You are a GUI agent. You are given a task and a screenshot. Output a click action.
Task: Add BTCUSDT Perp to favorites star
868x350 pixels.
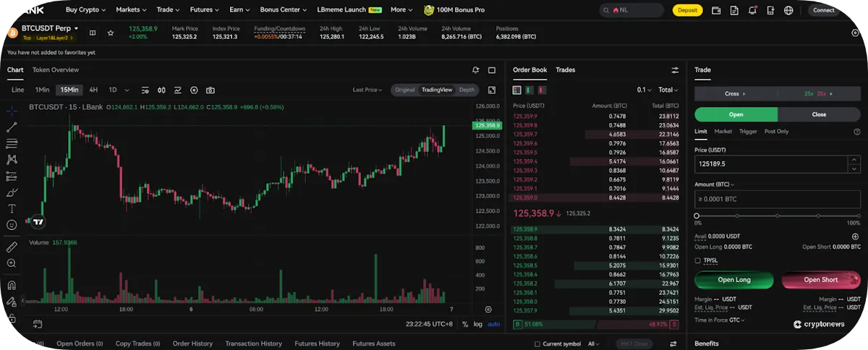pos(111,33)
